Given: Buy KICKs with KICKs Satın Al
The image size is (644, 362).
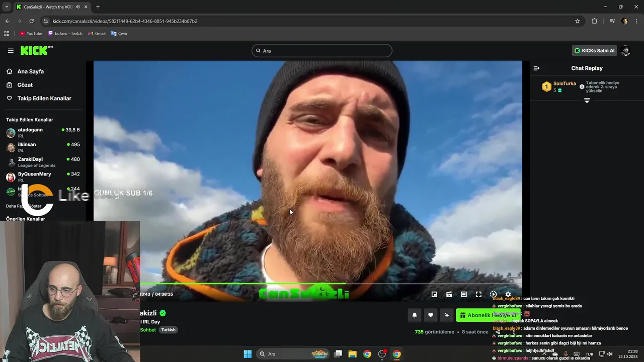Looking at the screenshot, I should (595, 51).
